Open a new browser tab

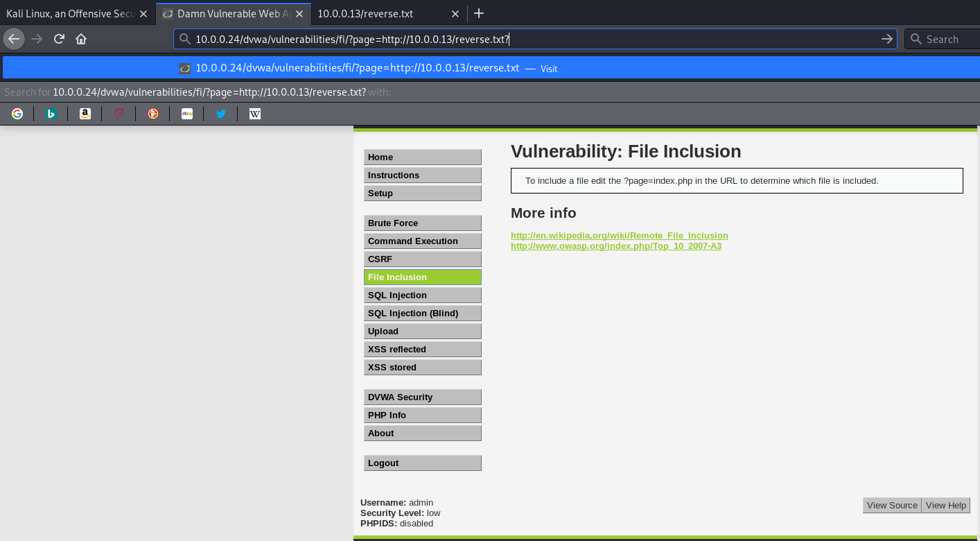479,13
